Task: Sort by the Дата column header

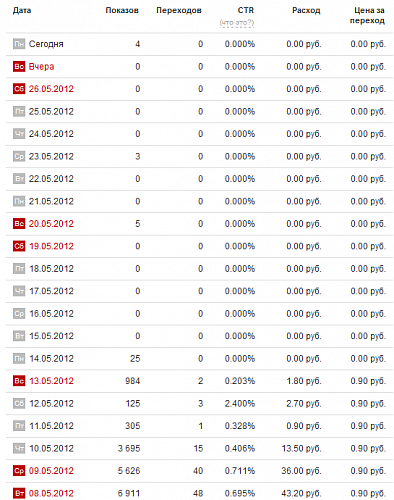Action: (x=22, y=10)
